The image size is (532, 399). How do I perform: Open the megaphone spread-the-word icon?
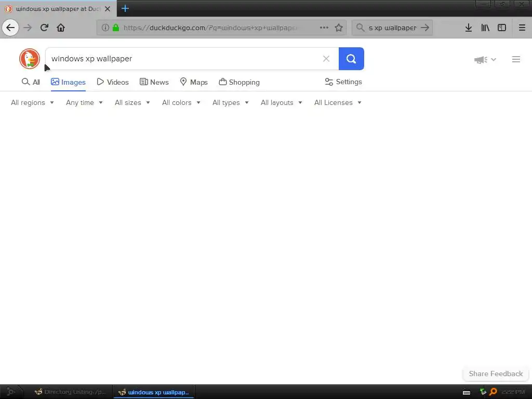(x=481, y=60)
